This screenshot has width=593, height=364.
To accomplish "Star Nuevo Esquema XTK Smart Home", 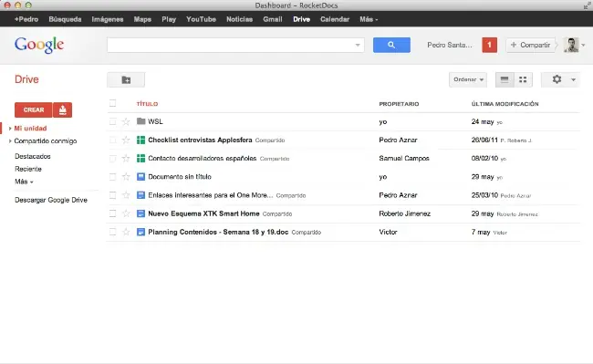I will tap(126, 213).
